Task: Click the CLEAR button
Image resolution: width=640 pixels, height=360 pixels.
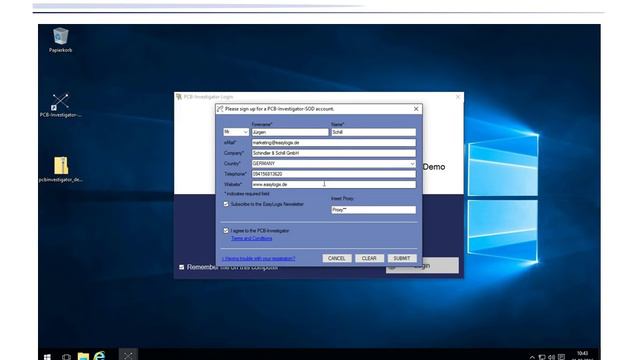Action: [369, 258]
